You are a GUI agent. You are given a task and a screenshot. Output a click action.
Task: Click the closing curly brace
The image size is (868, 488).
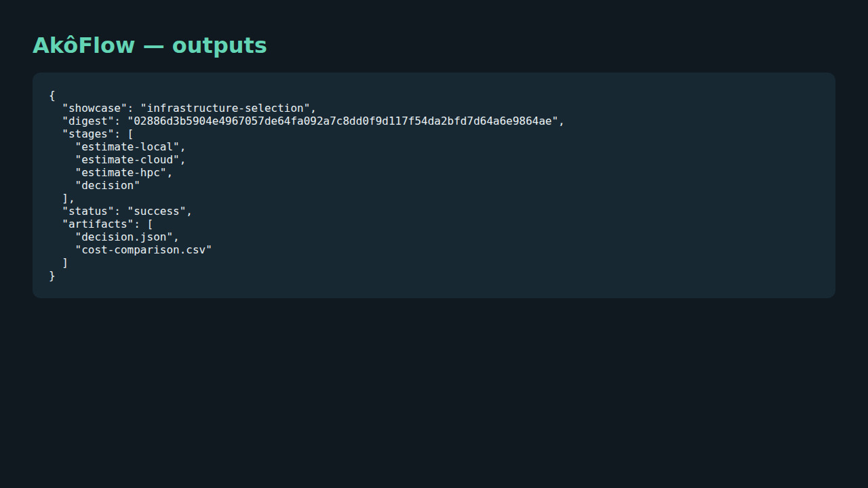[x=52, y=276]
